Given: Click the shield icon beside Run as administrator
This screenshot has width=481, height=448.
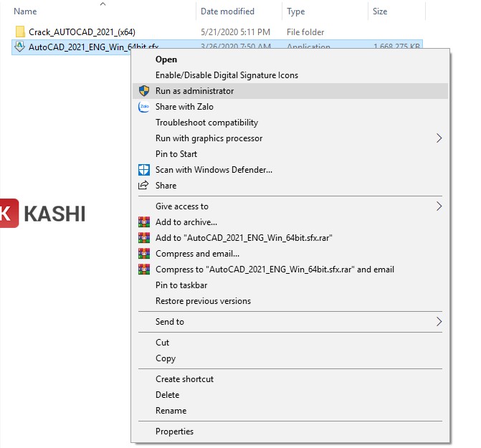Looking at the screenshot, I should (144, 91).
